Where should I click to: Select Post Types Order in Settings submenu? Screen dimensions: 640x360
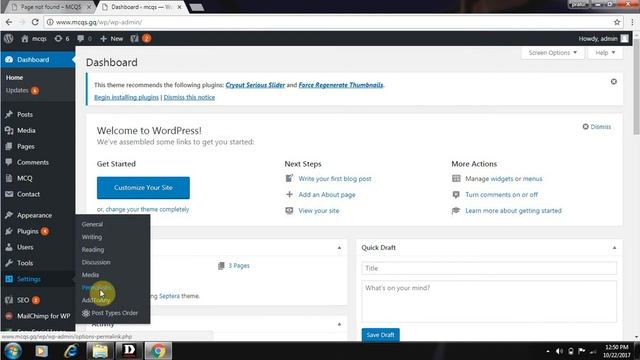[x=110, y=313]
